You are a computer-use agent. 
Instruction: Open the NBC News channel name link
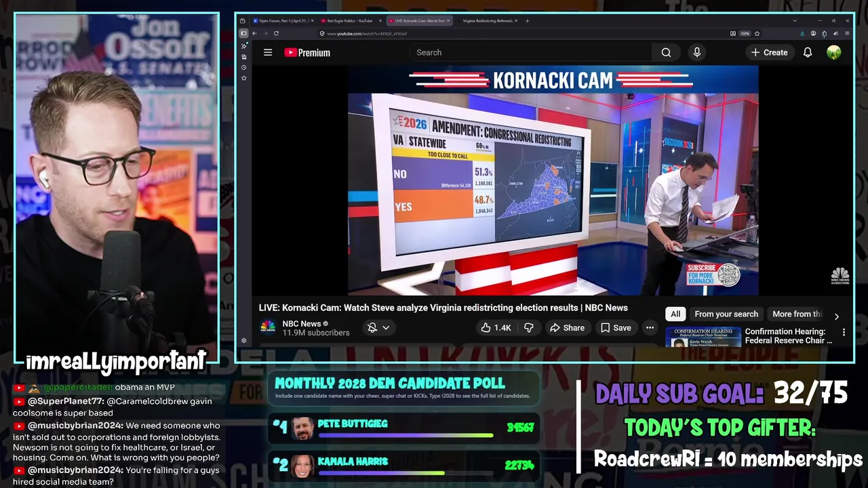[x=302, y=324]
